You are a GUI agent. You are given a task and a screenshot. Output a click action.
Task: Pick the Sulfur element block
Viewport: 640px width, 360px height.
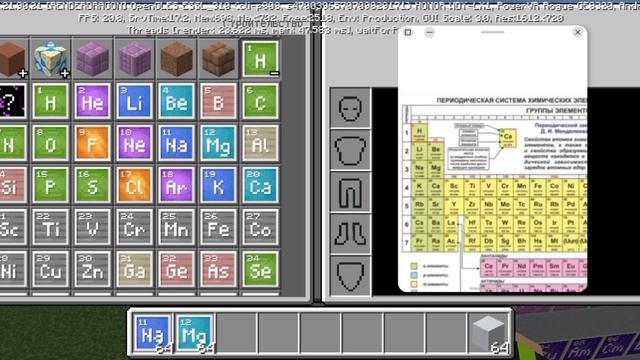tap(92, 185)
